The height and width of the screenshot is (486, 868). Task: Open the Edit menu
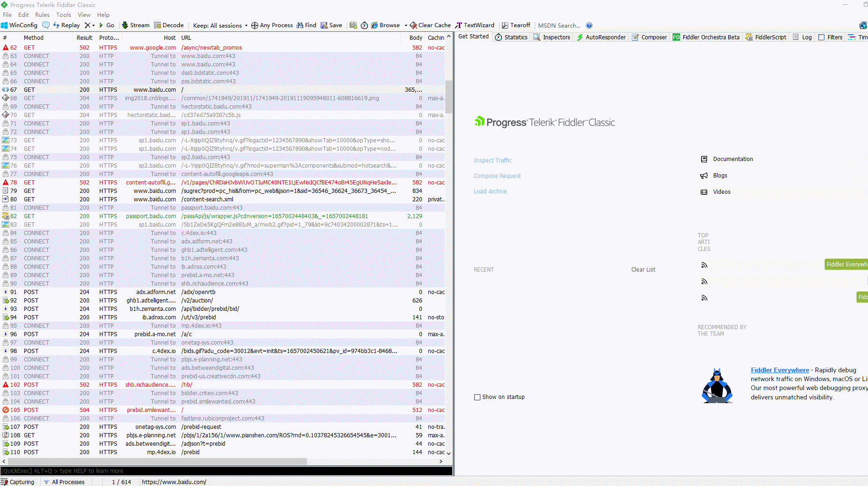(23, 15)
